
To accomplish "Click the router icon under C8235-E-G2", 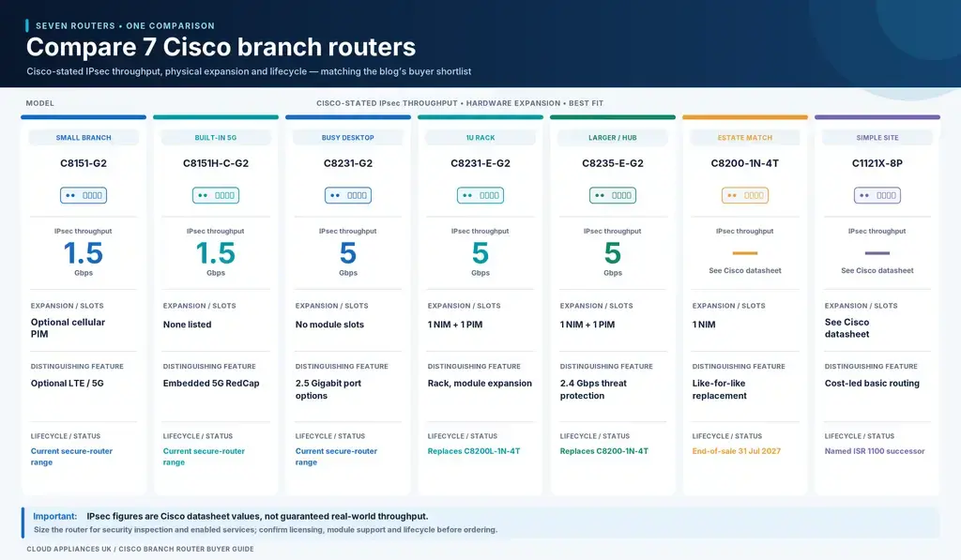I will tap(613, 195).
